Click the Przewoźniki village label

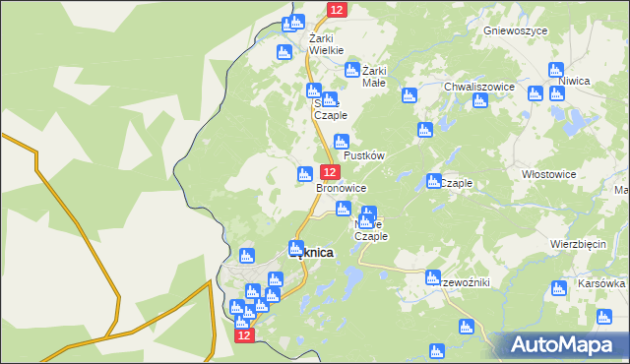click(463, 283)
